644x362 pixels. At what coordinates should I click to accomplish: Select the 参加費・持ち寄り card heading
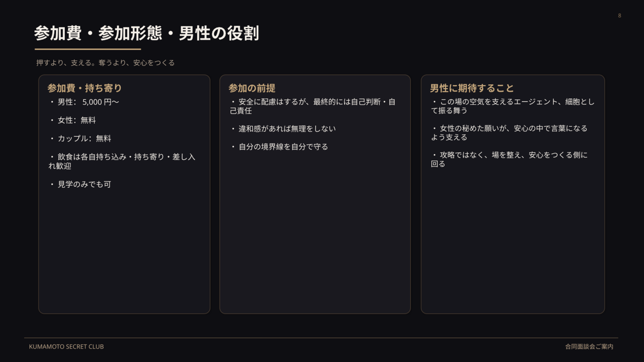(x=85, y=88)
